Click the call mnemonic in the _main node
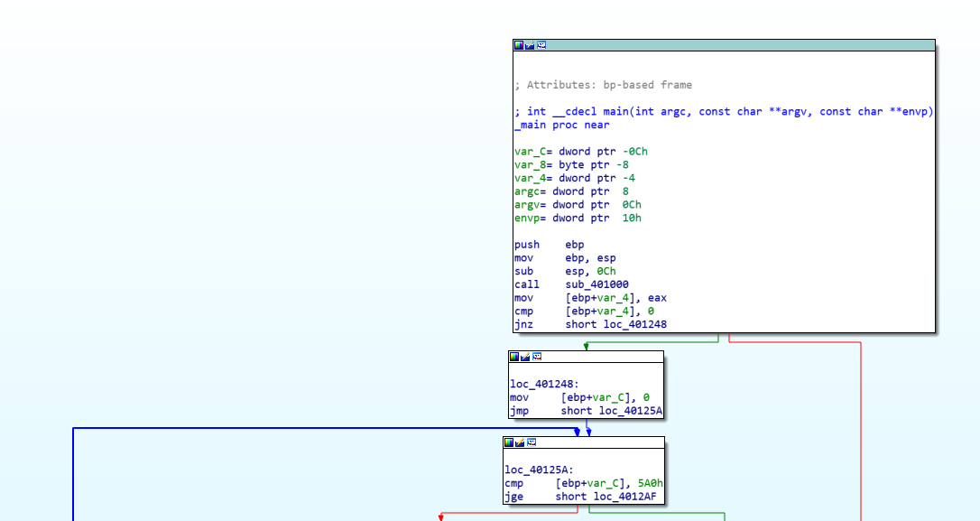This screenshot has width=980, height=521. (x=527, y=284)
